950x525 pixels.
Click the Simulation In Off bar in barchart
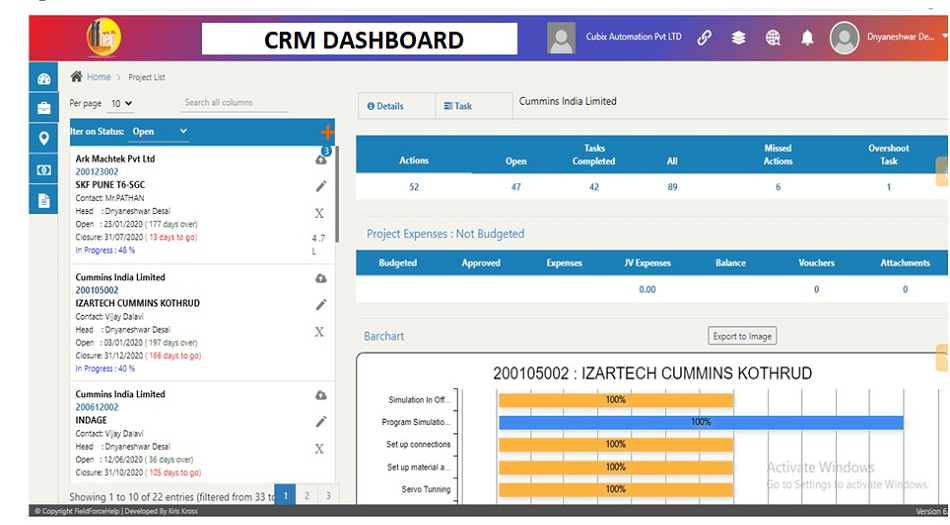tap(616, 400)
